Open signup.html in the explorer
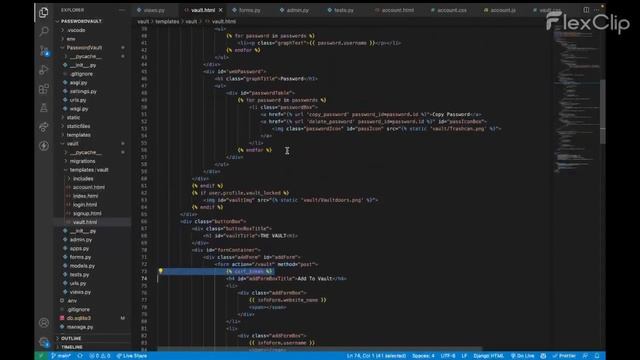 [x=87, y=213]
